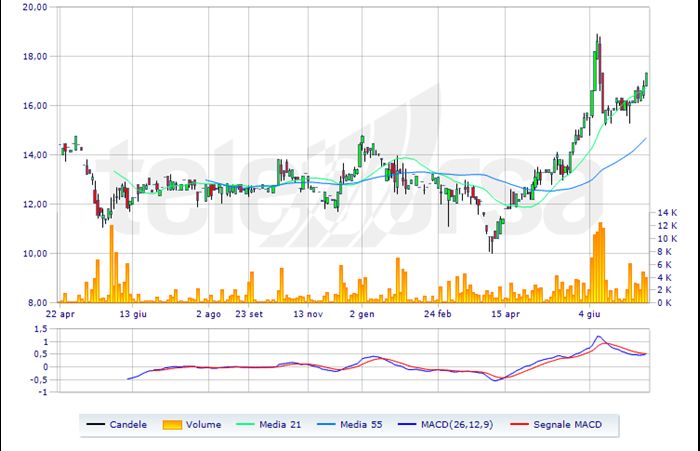Viewport: 700px width, 451px height.
Task: Click the 15 apr date label
Action: pyautogui.click(x=505, y=314)
